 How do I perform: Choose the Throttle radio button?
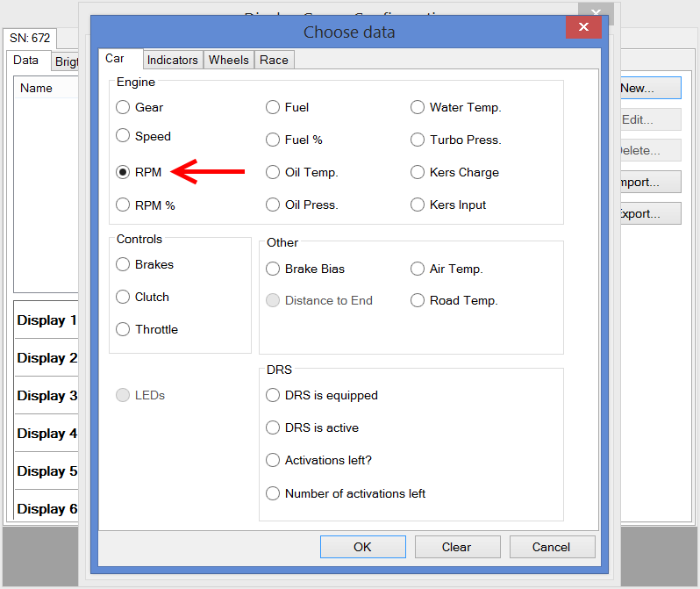click(124, 329)
